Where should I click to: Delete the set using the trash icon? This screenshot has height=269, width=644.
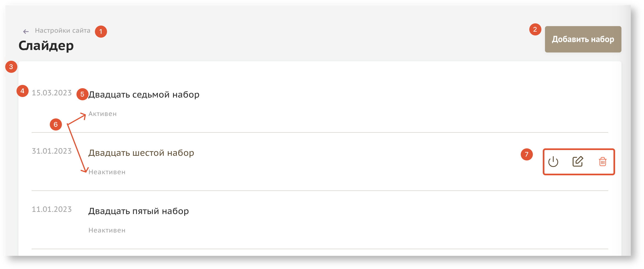click(x=602, y=162)
